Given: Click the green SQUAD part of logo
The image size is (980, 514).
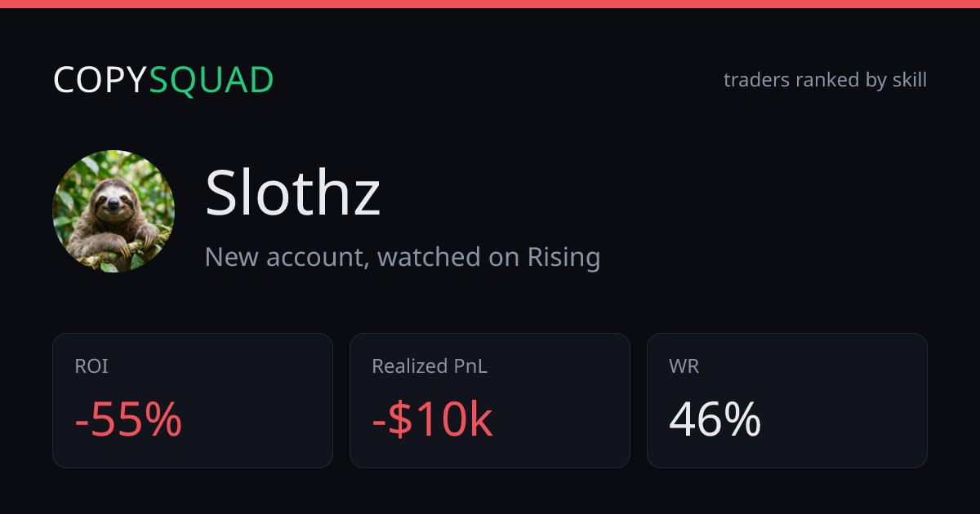Looking at the screenshot, I should (x=212, y=80).
